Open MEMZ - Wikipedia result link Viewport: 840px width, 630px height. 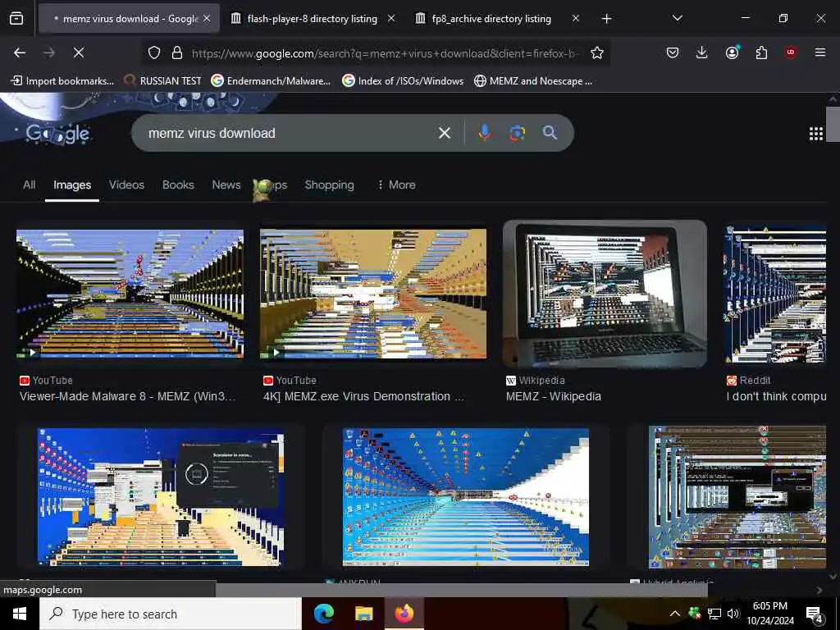(554, 396)
